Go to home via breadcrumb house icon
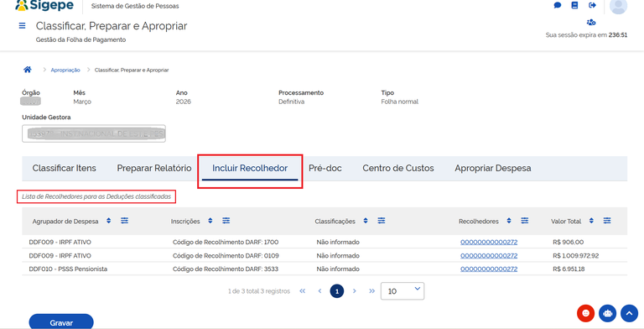The height and width of the screenshot is (329, 644). [x=28, y=70]
